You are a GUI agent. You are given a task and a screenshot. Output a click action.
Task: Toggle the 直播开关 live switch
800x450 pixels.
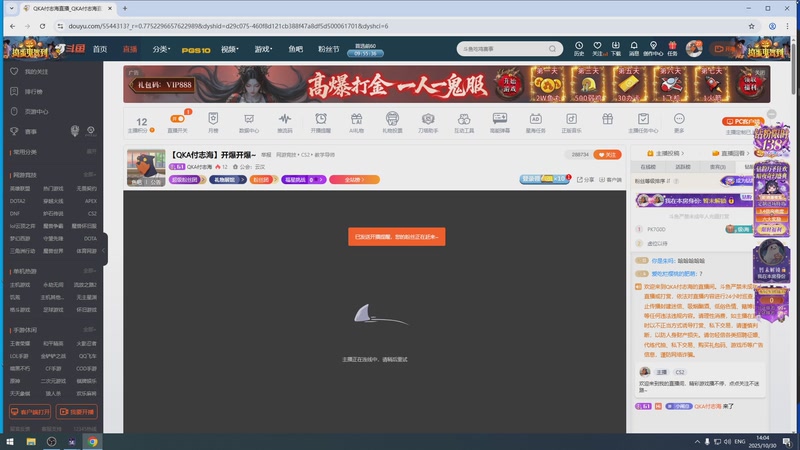(x=177, y=119)
